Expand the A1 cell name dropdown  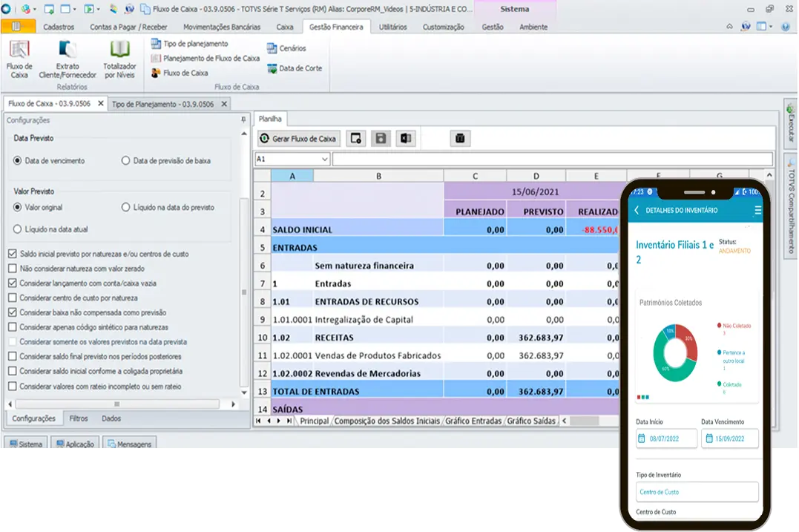(325, 160)
